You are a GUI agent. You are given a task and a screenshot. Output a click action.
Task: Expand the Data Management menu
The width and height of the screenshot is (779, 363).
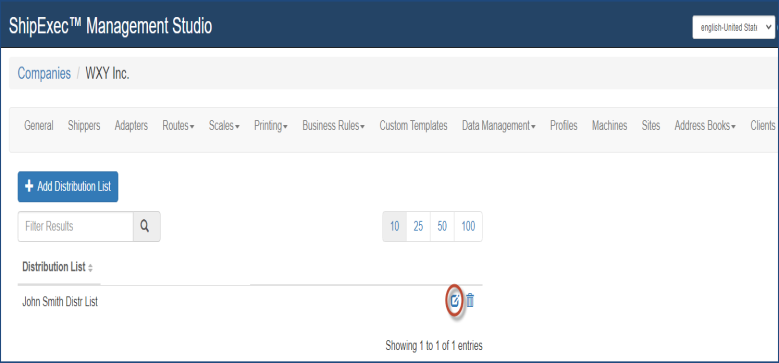498,126
